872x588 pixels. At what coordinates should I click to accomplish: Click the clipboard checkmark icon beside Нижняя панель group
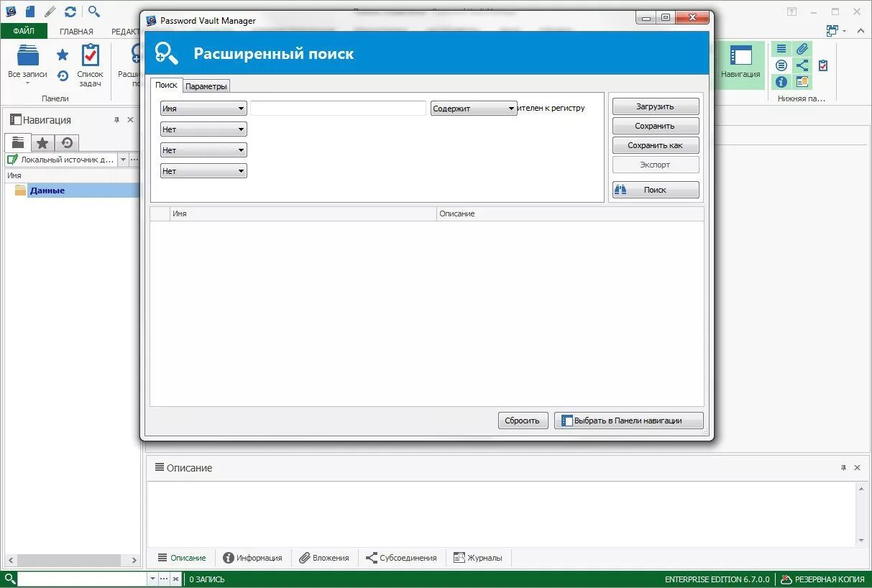coord(823,65)
